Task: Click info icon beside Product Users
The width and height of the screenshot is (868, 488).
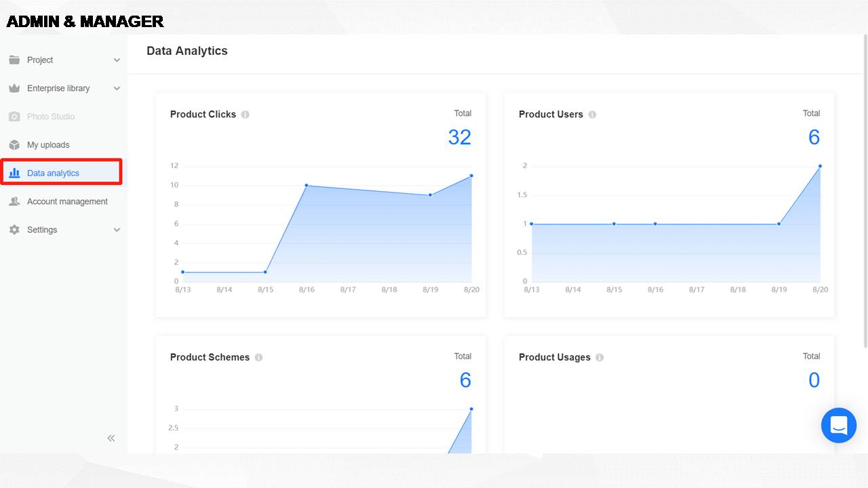Action: click(592, 115)
